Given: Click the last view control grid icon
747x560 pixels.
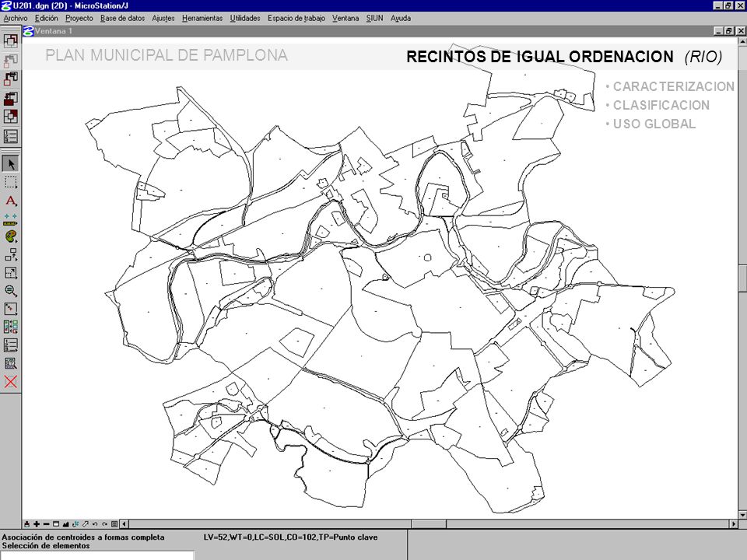Looking at the screenshot, I should coord(114,523).
